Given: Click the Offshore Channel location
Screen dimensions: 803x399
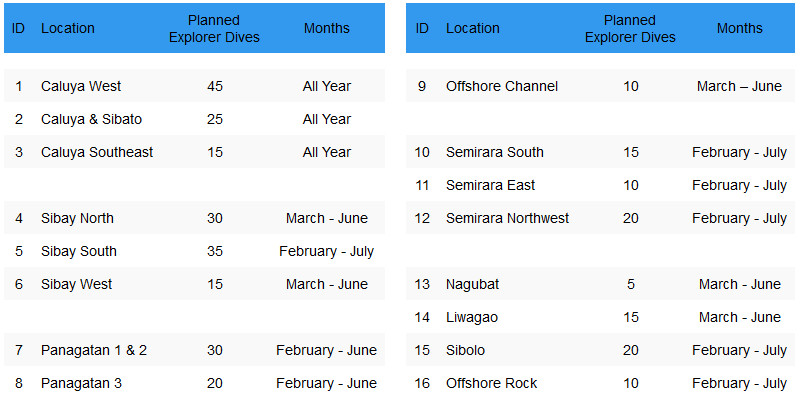Looking at the screenshot, I should tap(502, 86).
